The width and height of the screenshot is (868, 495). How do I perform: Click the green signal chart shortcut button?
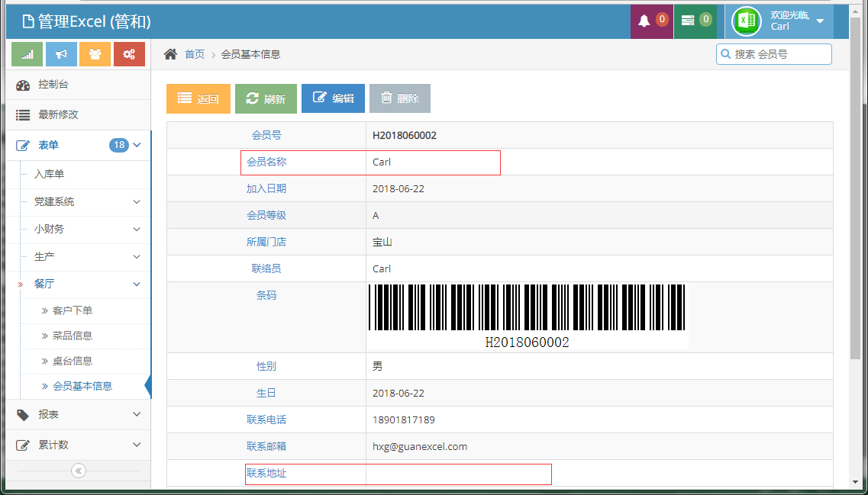[x=27, y=54]
